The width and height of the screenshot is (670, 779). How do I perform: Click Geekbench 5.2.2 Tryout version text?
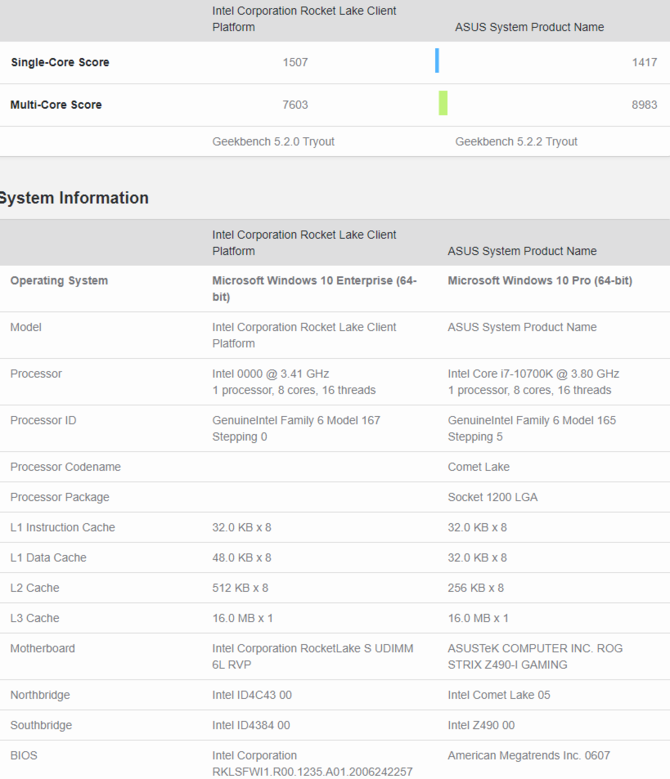516,142
